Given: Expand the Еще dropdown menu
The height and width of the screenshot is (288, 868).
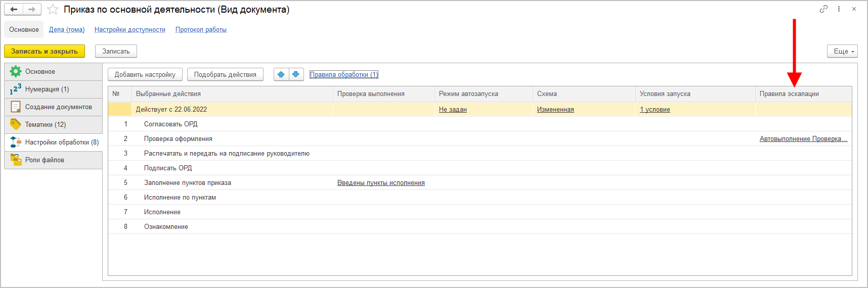Looking at the screenshot, I should 842,51.
